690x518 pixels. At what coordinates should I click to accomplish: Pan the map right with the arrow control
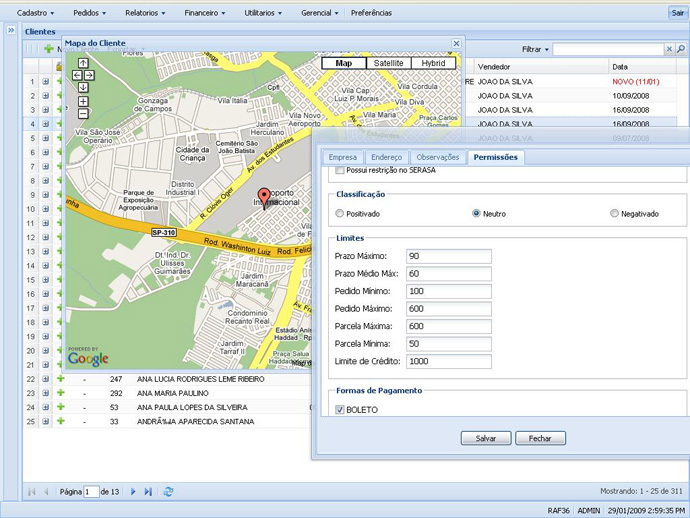tap(90, 75)
